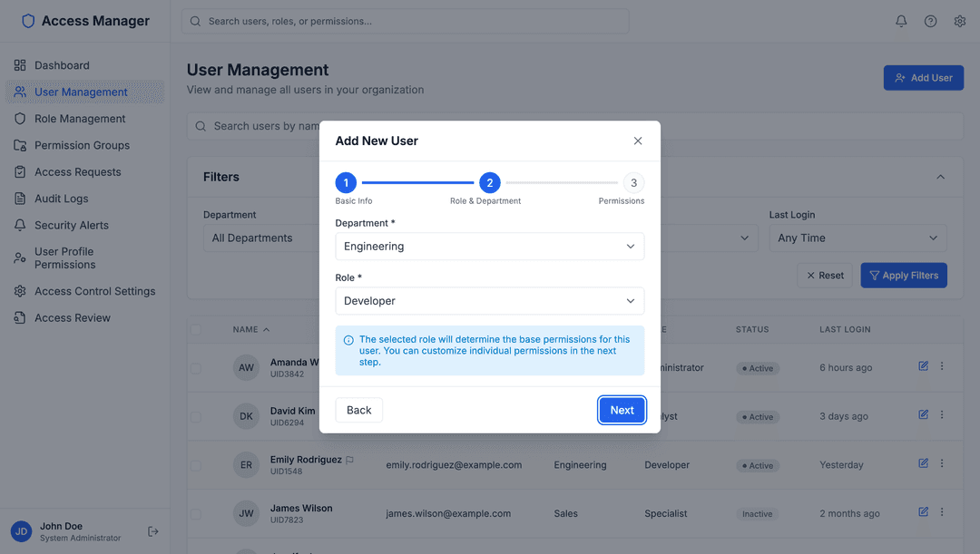Open the three-dot menu for Amanda W
Viewport: 980px width, 554px height.
tap(942, 366)
